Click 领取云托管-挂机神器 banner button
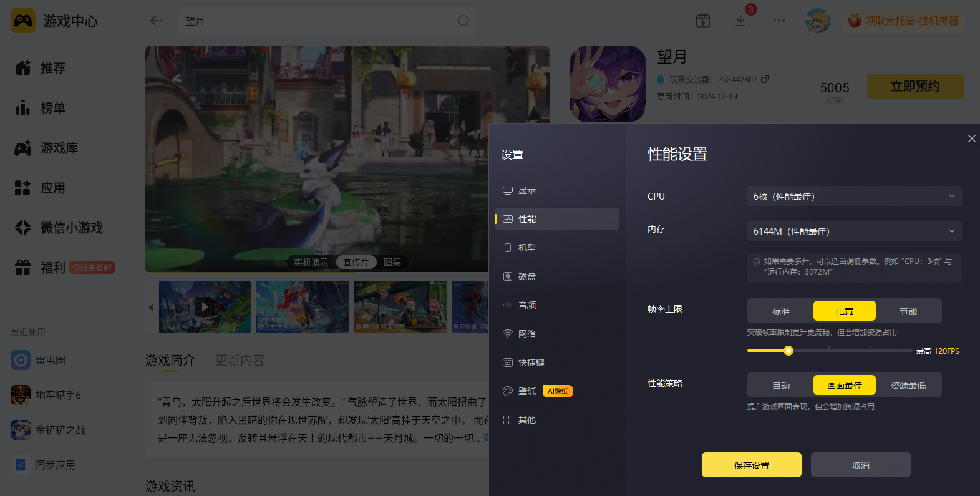 tap(903, 21)
